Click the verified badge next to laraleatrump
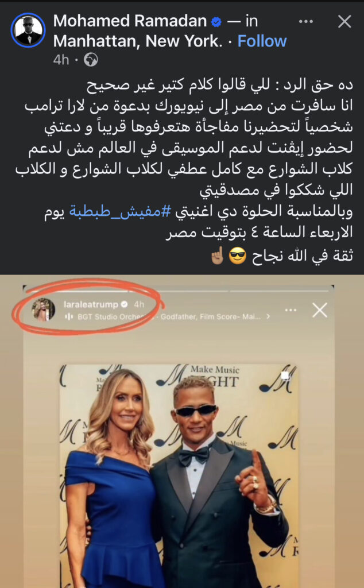This screenshot has height=588, width=364. (125, 304)
